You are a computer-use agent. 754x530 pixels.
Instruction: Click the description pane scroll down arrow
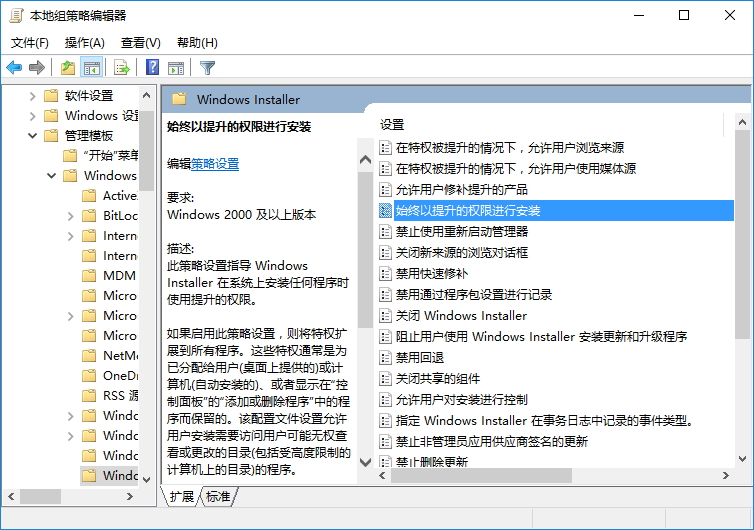(365, 463)
